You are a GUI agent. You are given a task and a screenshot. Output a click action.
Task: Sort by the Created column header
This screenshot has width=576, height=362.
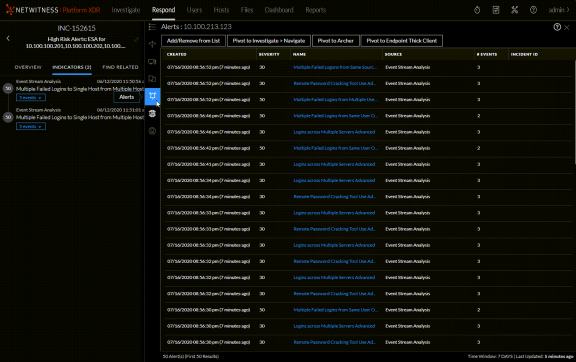[x=177, y=54]
